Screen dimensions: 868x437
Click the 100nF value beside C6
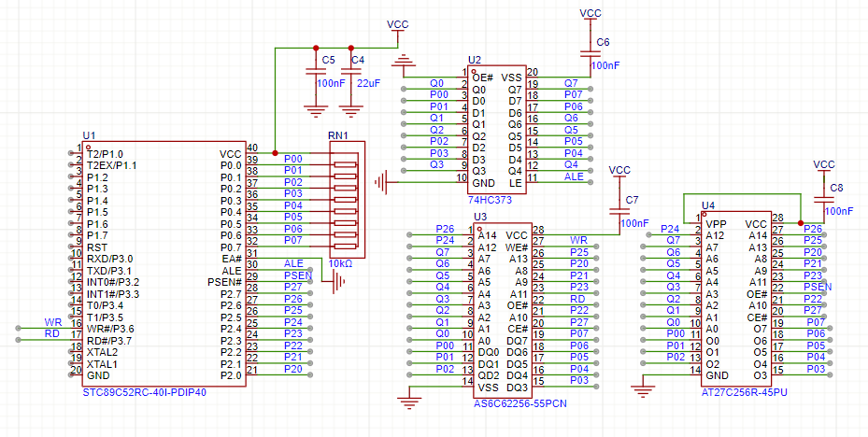(x=605, y=65)
